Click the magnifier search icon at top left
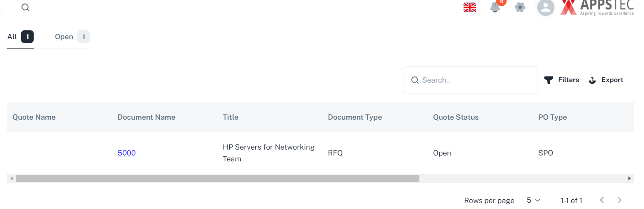 coord(26,8)
